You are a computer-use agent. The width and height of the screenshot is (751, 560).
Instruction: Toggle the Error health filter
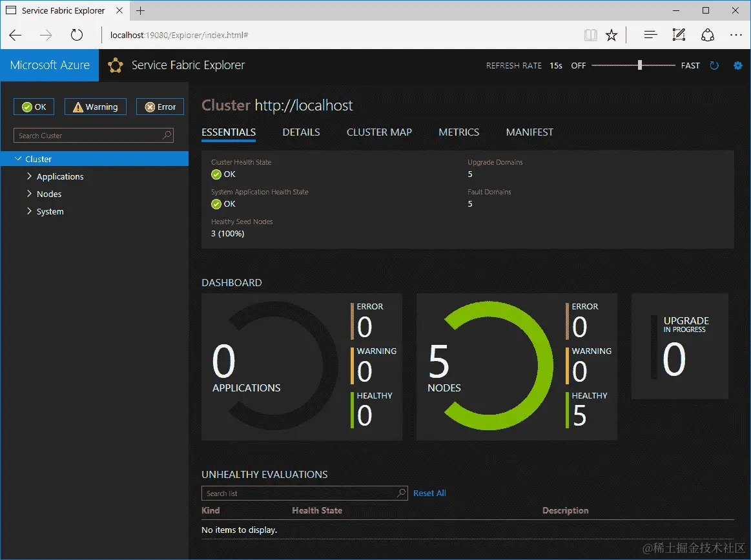coord(160,107)
